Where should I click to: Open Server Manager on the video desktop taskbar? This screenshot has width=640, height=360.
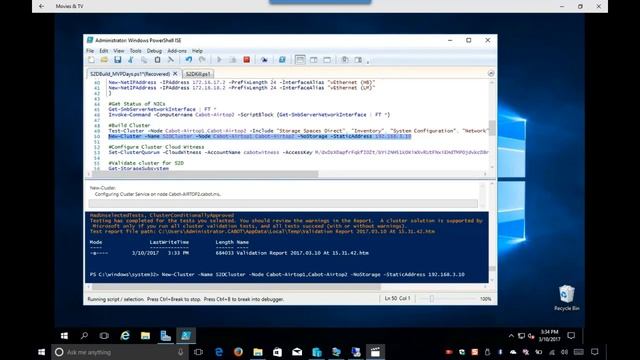coord(165,336)
